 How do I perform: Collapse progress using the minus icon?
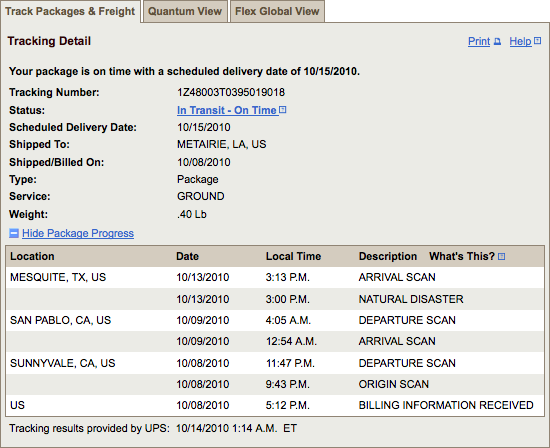point(14,233)
